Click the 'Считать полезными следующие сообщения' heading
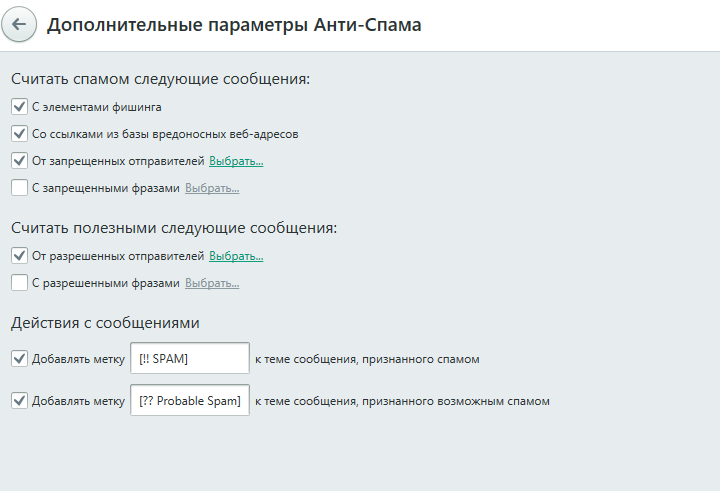Viewport: 720px width, 491px height. (x=174, y=228)
